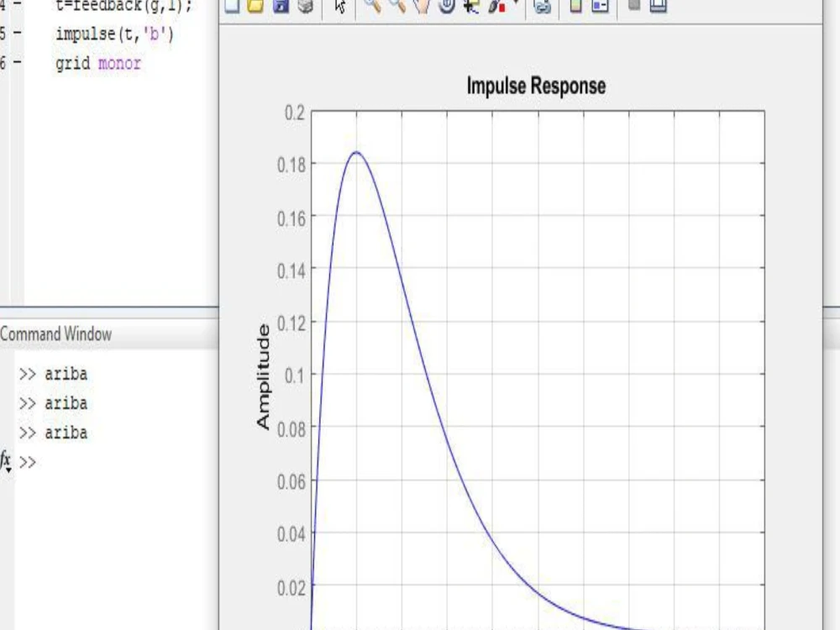Open the Brush color dropdown arrow

(x=516, y=3)
